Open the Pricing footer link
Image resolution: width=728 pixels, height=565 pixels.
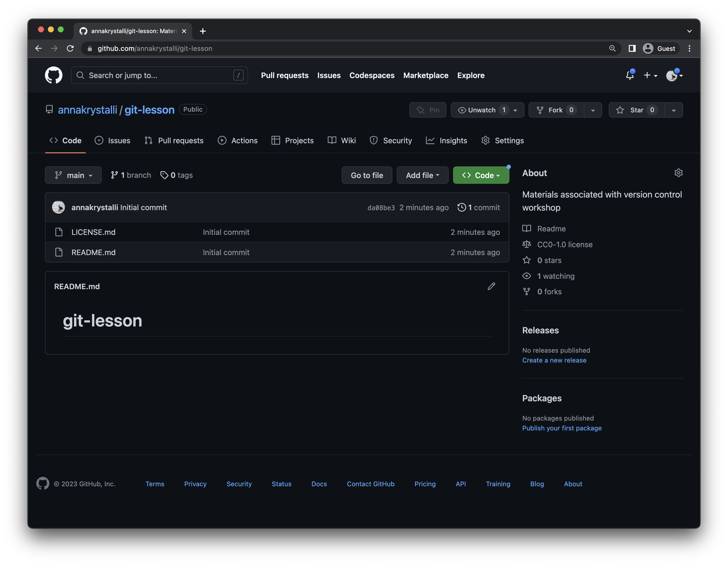tap(425, 484)
